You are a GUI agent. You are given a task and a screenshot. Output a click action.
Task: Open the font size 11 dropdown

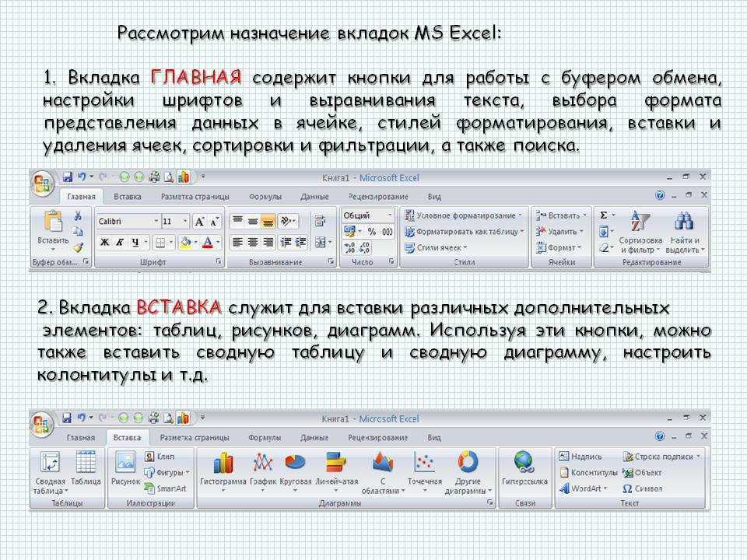pyautogui.click(x=185, y=222)
